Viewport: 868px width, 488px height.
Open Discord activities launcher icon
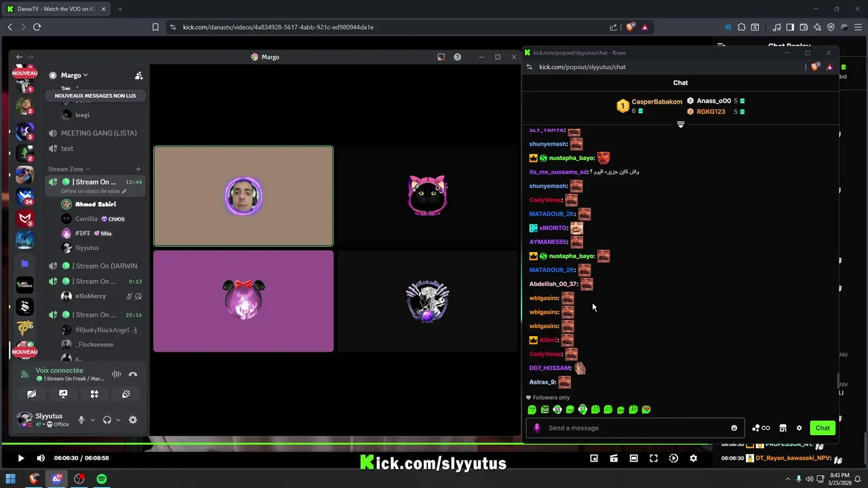(94, 394)
